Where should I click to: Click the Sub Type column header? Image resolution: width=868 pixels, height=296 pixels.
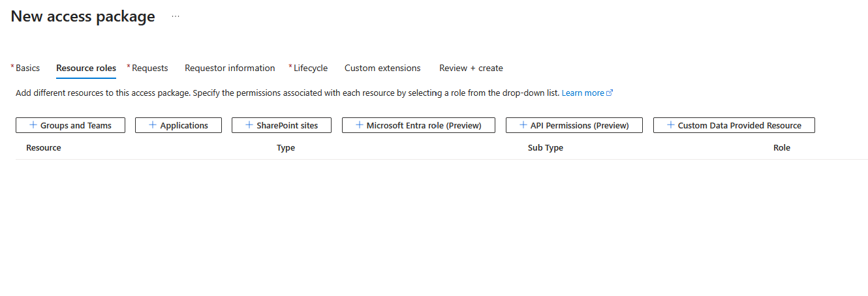pos(545,148)
